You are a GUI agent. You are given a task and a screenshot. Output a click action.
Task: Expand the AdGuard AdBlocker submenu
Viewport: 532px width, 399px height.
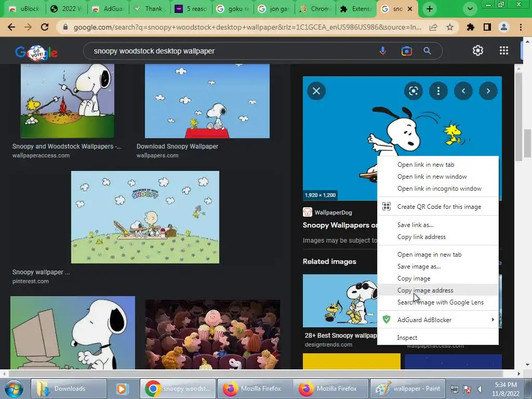pyautogui.click(x=438, y=320)
